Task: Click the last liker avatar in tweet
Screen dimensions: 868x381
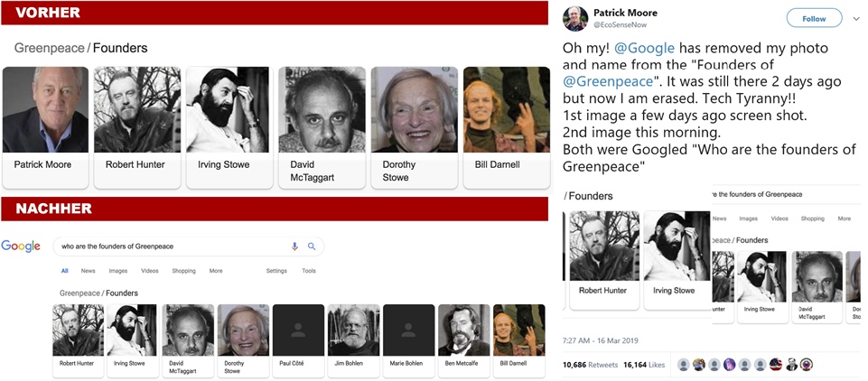Action: [807, 365]
